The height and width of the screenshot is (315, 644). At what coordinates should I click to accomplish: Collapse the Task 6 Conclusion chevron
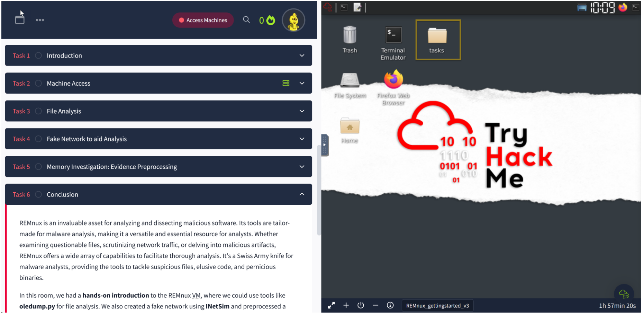pos(302,194)
